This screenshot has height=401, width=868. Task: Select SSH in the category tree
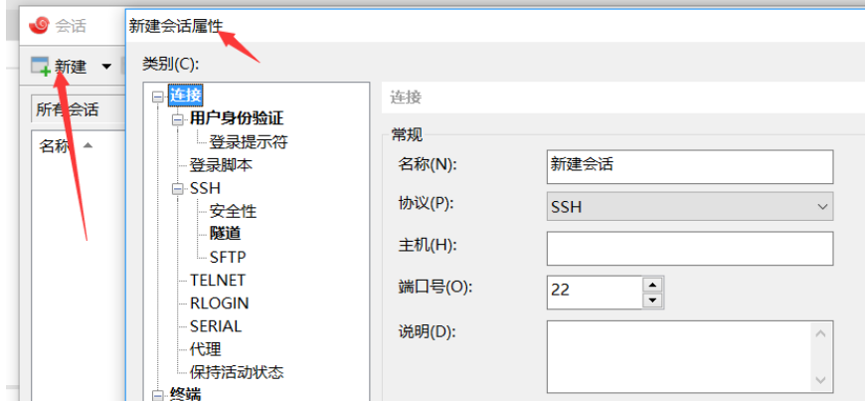click(206, 188)
